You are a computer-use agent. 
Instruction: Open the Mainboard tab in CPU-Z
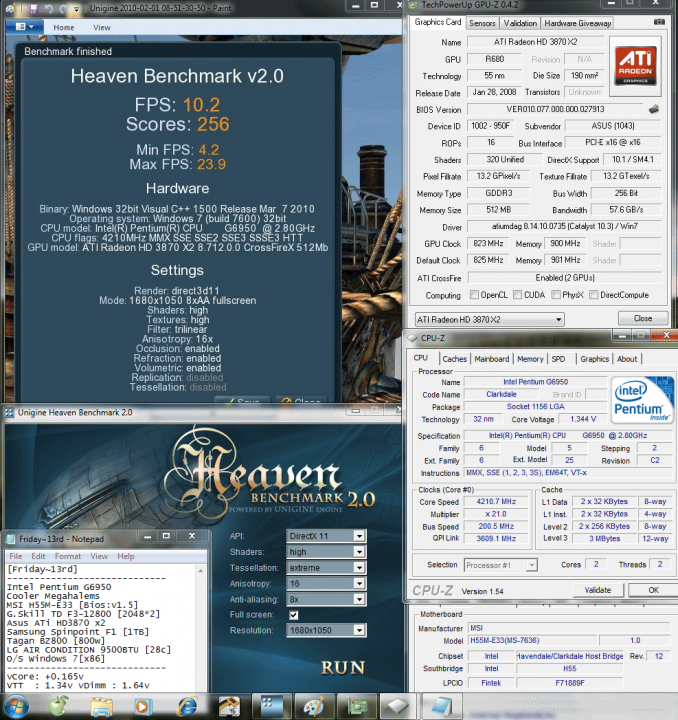492,359
